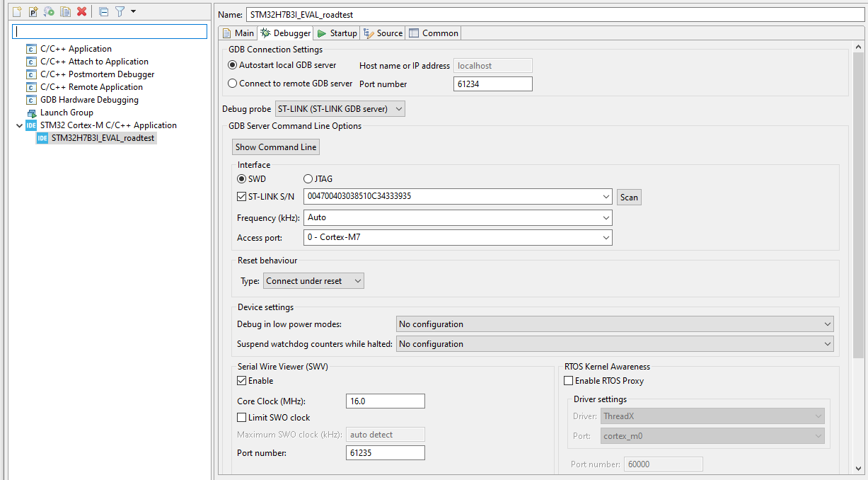This screenshot has width=868, height=480.
Task: Open the filter dropdown arrow in toolbar
Action: 133,11
